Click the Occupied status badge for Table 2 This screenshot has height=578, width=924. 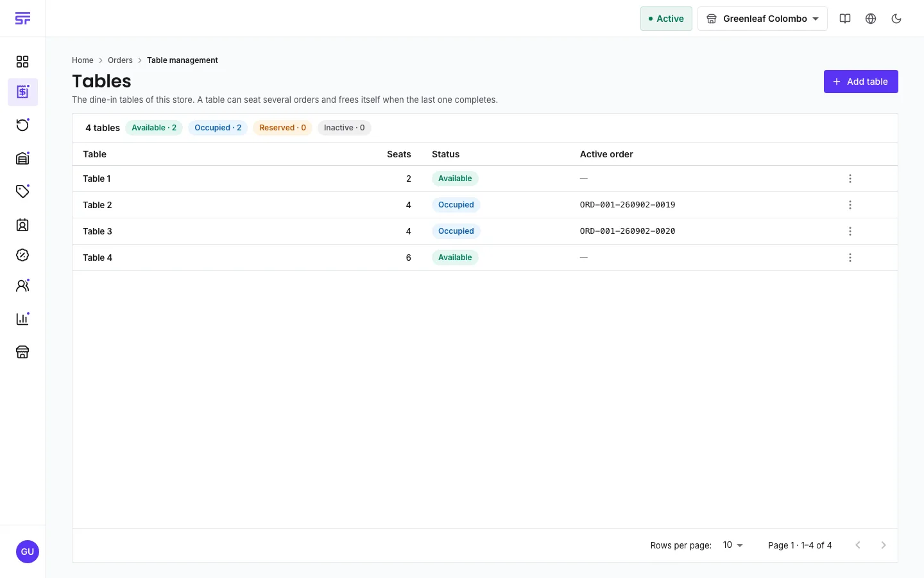click(x=456, y=205)
